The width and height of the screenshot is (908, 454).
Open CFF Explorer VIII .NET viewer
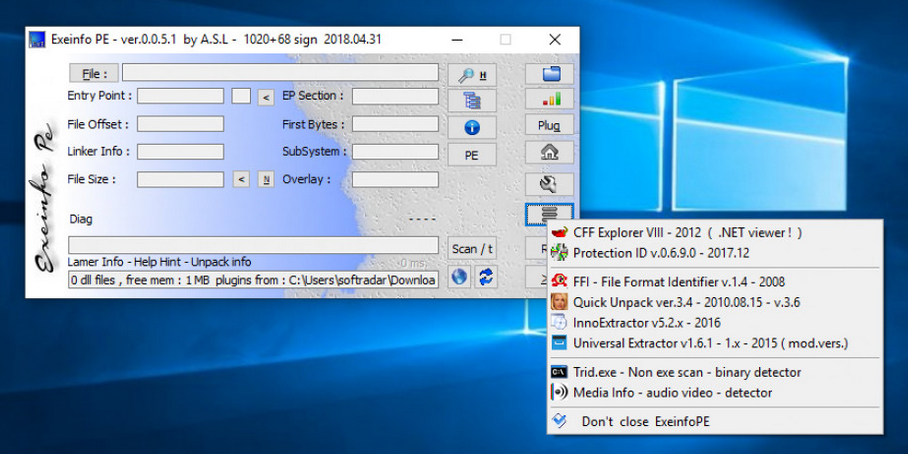pos(715,233)
